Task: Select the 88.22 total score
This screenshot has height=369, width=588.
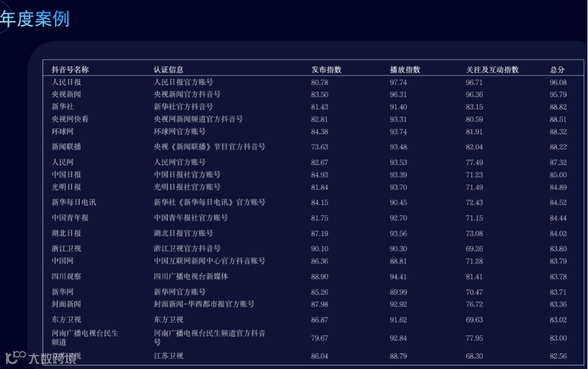Action: point(558,147)
